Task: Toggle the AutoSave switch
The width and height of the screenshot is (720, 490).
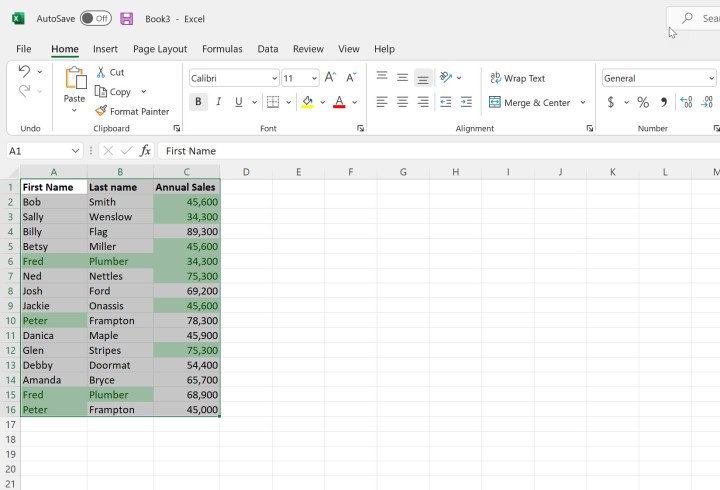Action: (x=96, y=19)
